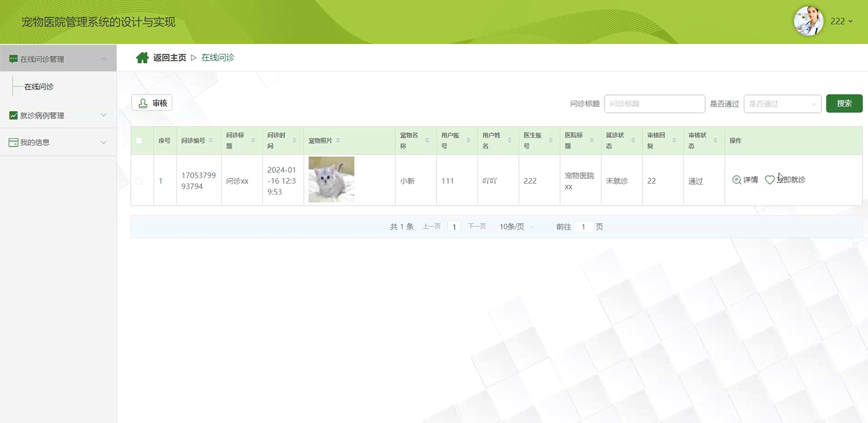Click the heart icon for 立即就诊
Screen dimensions: 868x423
point(770,180)
